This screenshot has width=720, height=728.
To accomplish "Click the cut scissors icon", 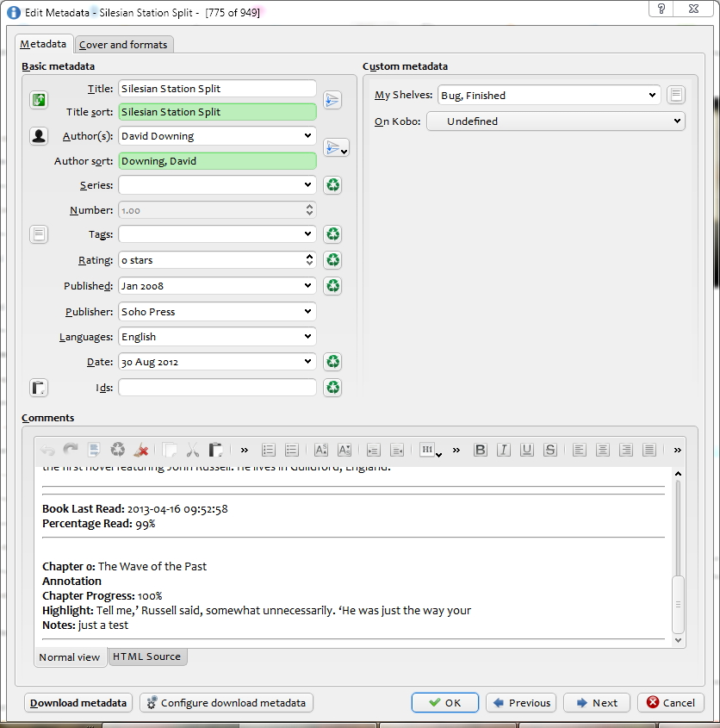I will [193, 450].
